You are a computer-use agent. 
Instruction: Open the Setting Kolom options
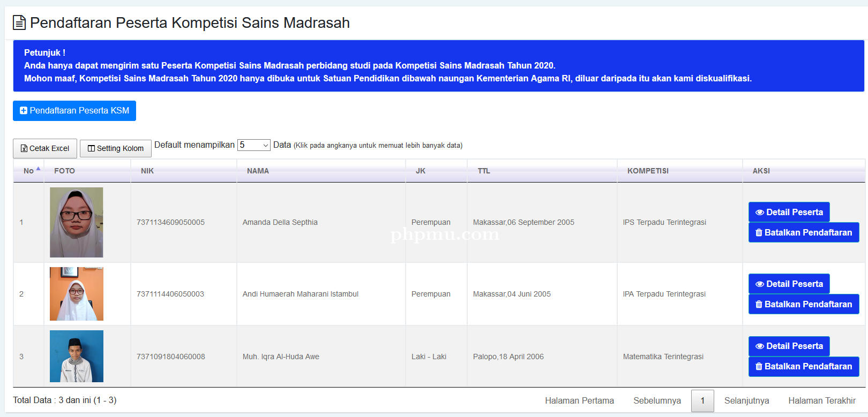point(116,148)
